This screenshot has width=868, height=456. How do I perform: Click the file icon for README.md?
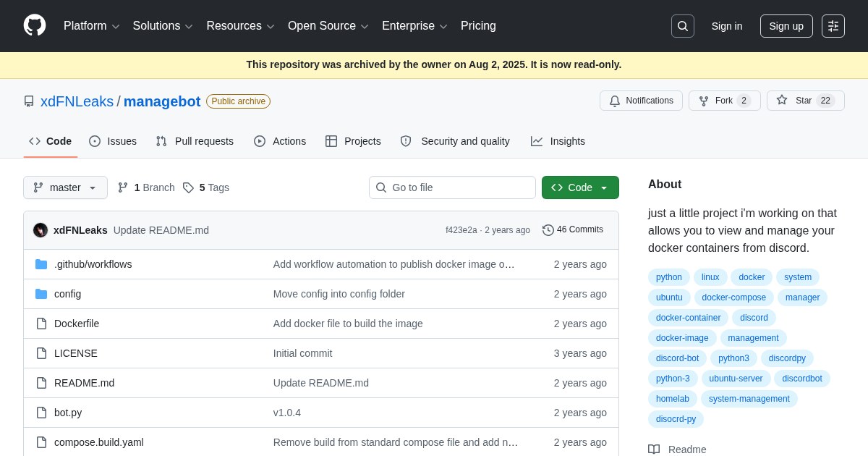pyautogui.click(x=41, y=383)
